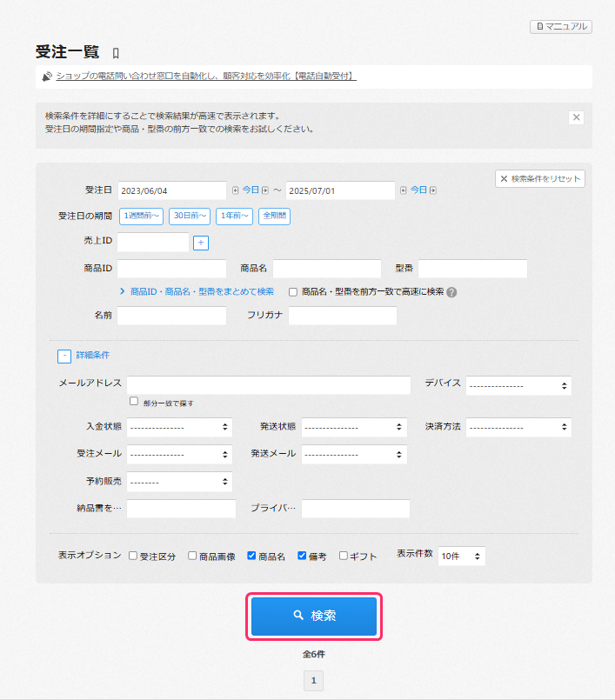Enable 商品名・型番を前方一致で高速に検索 checkbox
615x700 pixels.
point(293,292)
